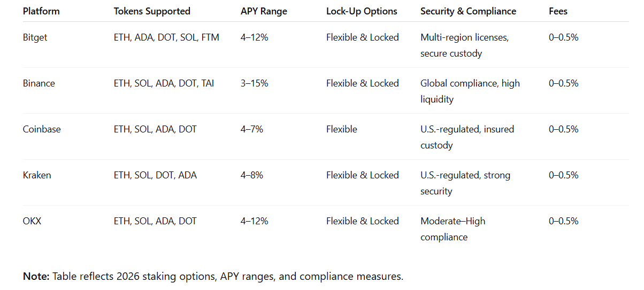Select the Kraken platform cell
This screenshot has height=290, width=644.
coord(37,175)
